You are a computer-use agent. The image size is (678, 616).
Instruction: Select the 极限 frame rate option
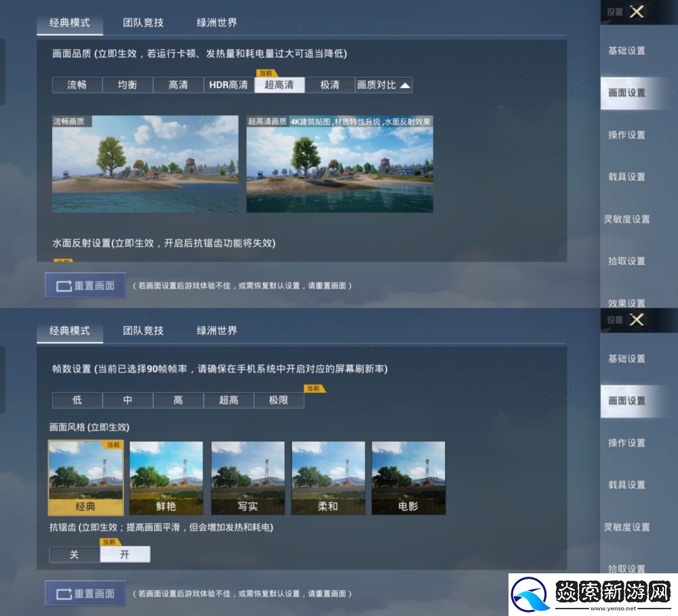coord(279,401)
